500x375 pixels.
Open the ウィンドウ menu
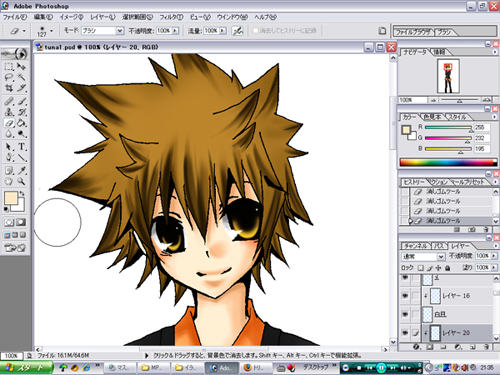click(232, 17)
